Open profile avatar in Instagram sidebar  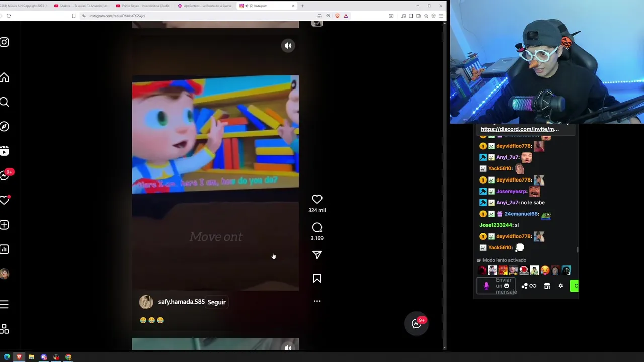[x=5, y=274]
